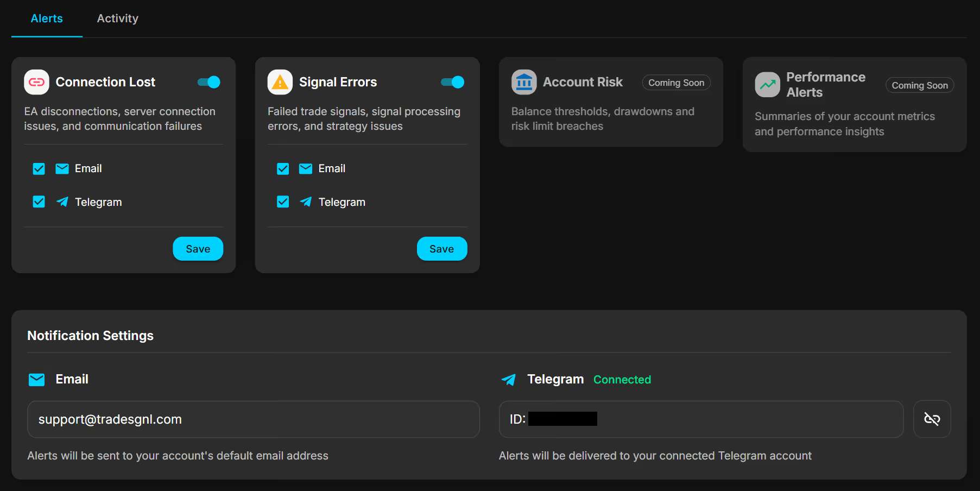The width and height of the screenshot is (980, 491).
Task: Click the Telegram icon under Signal Errors
Action: click(x=306, y=202)
